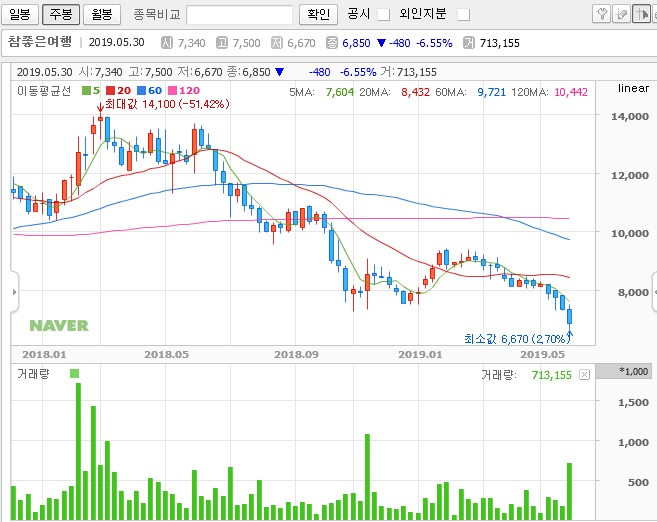Select the trendline drawing pencil tool
657x522 pixels.
[621, 14]
